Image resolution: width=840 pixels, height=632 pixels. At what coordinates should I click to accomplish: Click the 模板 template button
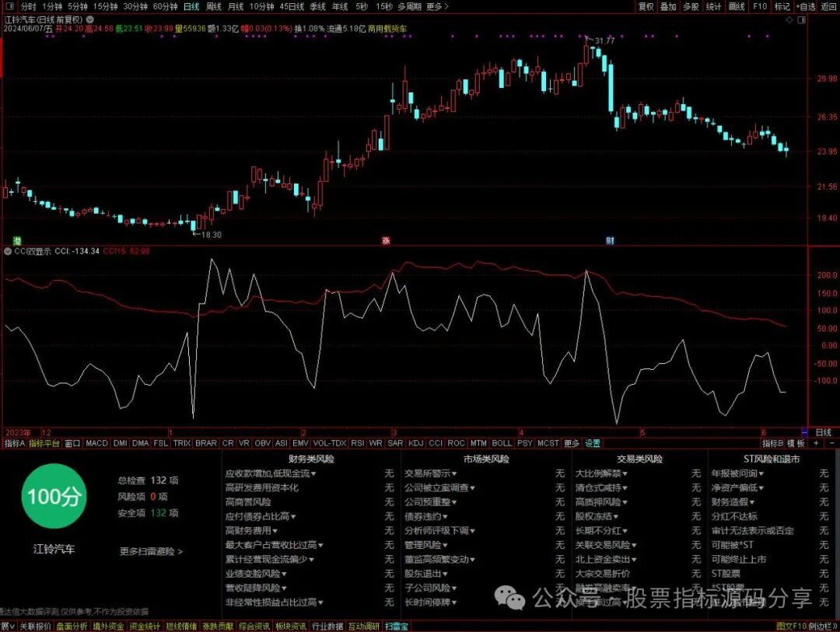(x=796, y=443)
